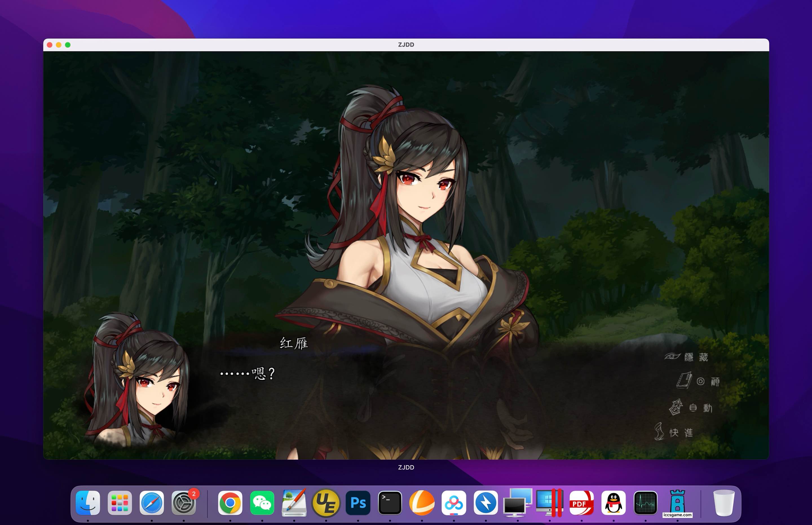Open Activity Monitor from the dock

[646, 502]
